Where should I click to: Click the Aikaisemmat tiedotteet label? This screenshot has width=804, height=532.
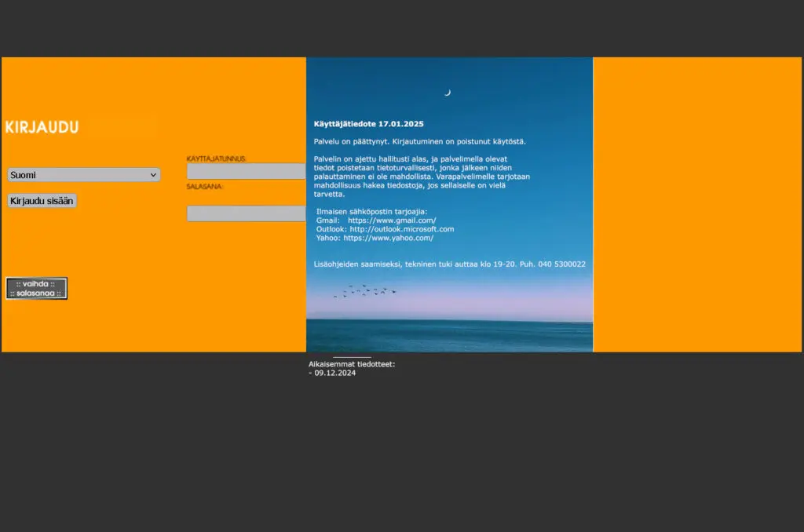click(x=352, y=364)
